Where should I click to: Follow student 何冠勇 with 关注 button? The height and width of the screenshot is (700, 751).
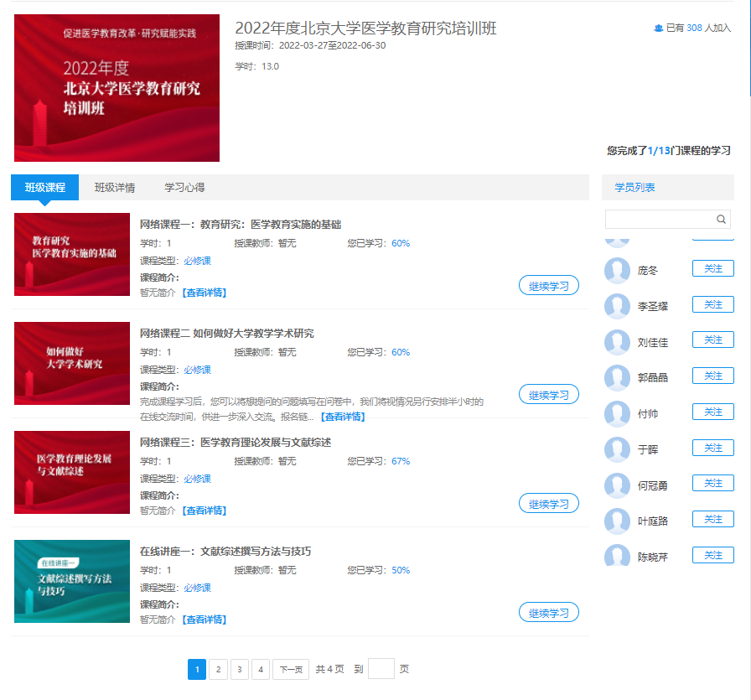click(713, 484)
